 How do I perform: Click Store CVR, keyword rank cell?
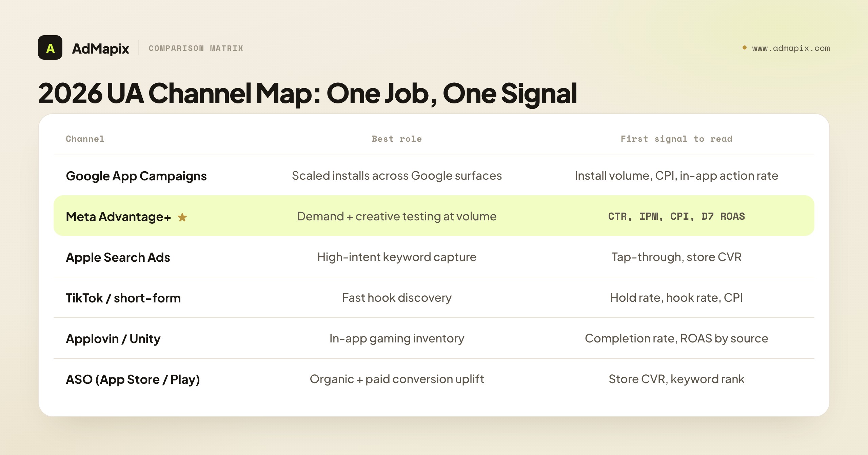pyautogui.click(x=676, y=379)
